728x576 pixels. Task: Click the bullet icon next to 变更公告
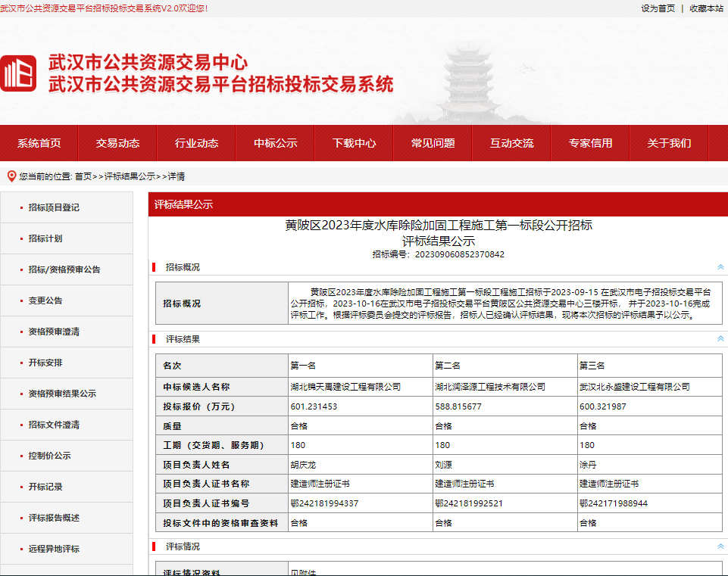23,300
